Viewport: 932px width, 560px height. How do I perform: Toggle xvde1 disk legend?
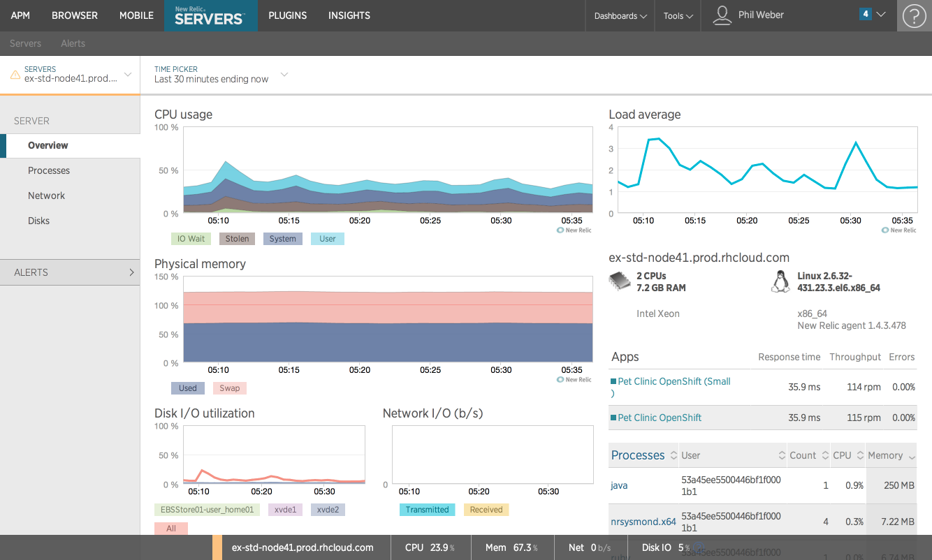click(x=285, y=510)
